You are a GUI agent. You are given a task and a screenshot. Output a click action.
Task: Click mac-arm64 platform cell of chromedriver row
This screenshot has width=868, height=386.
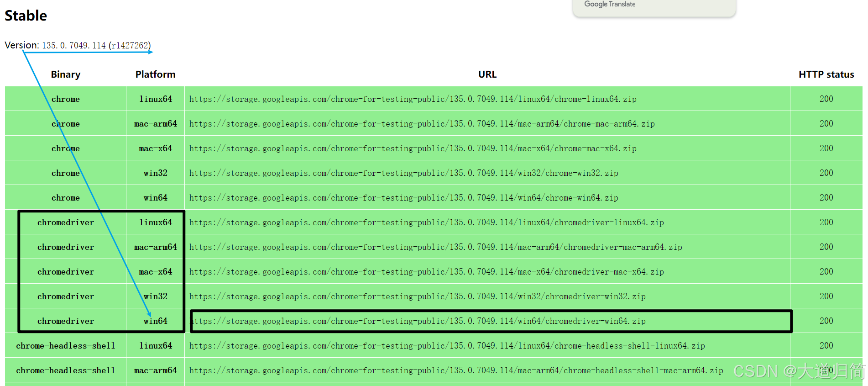[x=156, y=247]
